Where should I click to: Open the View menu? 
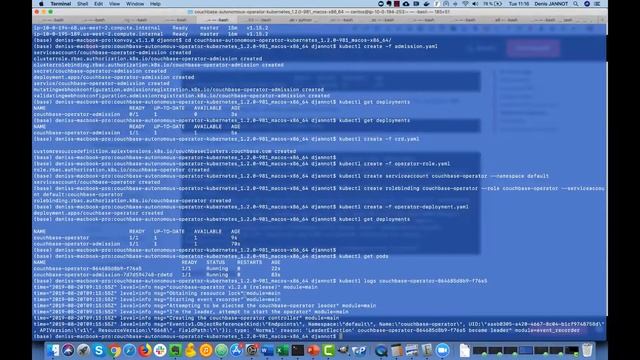click(114, 4)
